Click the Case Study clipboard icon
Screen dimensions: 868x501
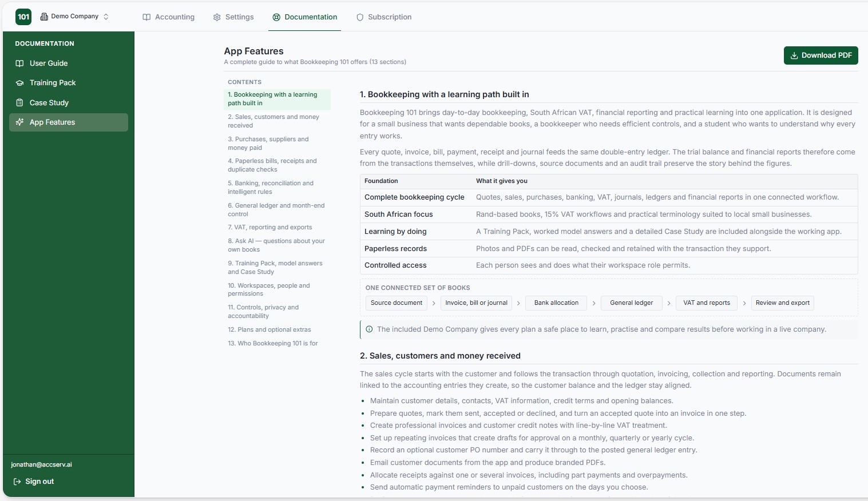pyautogui.click(x=19, y=103)
